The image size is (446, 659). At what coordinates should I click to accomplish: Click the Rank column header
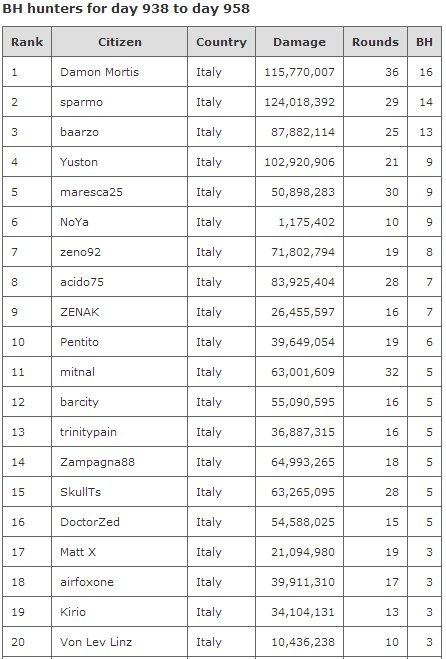27,42
